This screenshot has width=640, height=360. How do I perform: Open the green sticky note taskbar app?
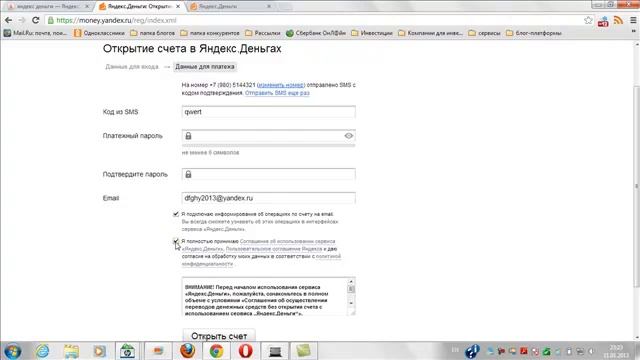pyautogui.click(x=304, y=351)
